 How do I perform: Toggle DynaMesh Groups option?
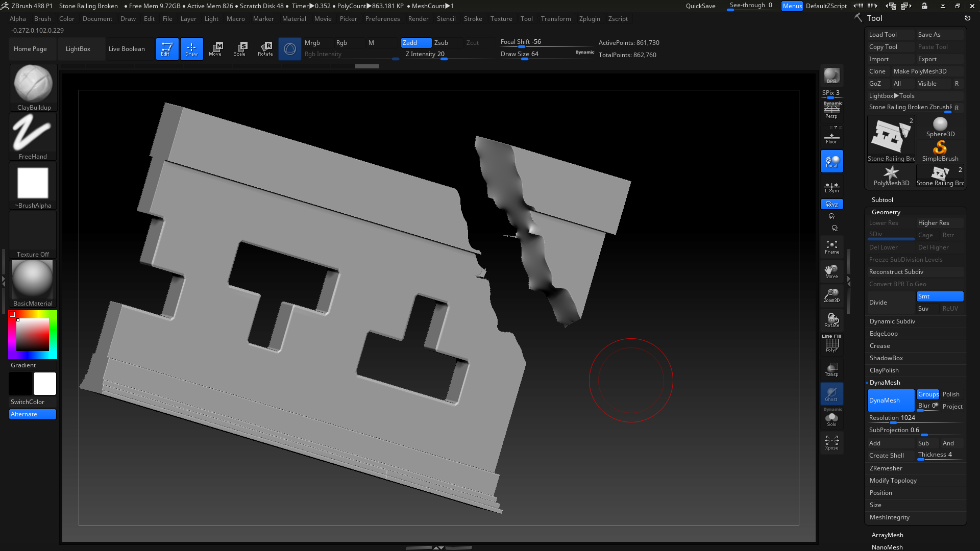click(x=927, y=394)
